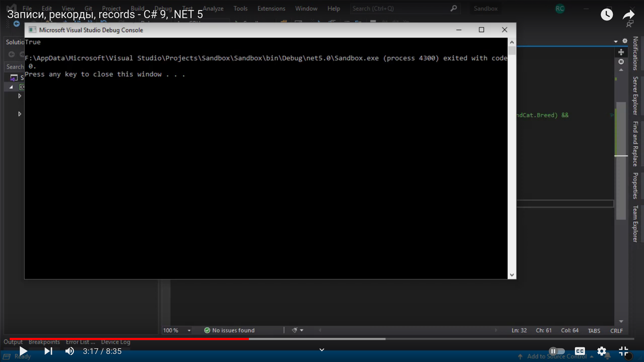The height and width of the screenshot is (362, 644).
Task: Open the Server Explorer side panel
Action: point(635,96)
